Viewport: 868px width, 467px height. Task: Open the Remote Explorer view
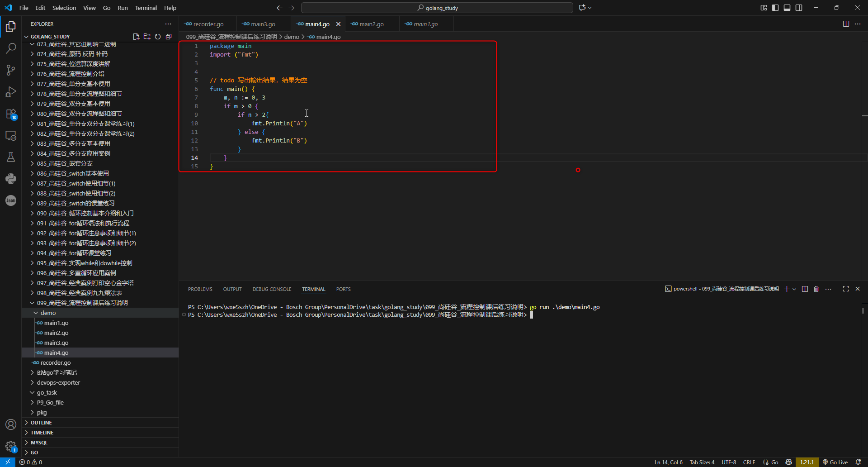click(11, 135)
